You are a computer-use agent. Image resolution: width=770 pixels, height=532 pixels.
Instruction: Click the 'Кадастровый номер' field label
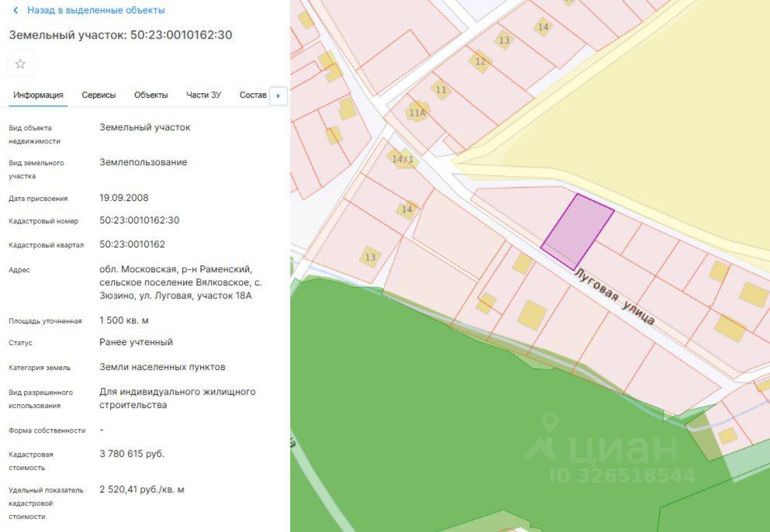tap(43, 221)
